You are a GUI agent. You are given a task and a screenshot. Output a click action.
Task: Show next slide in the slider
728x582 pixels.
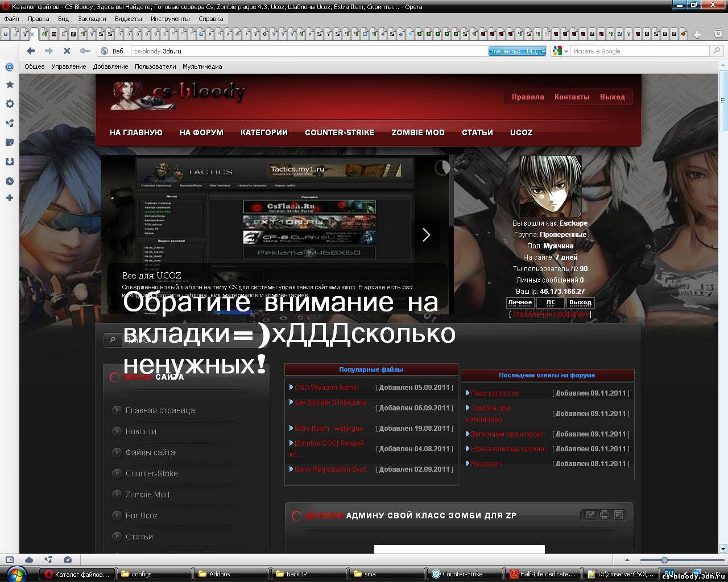pyautogui.click(x=426, y=235)
